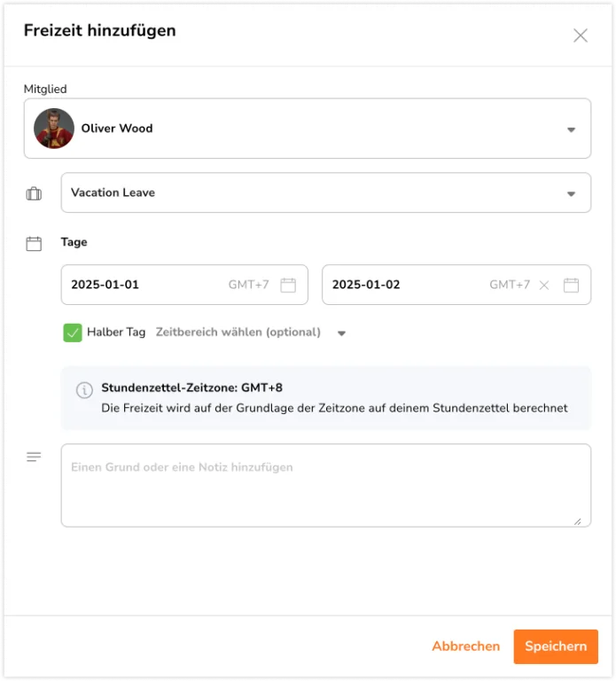Click the info icon near Stundenzettel-Zeitzone
Screen dimensions: 616x681
pyautogui.click(x=84, y=390)
